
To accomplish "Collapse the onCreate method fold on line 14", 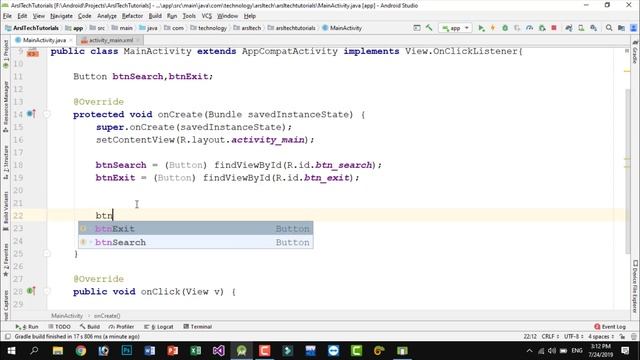I will (x=47, y=114).
